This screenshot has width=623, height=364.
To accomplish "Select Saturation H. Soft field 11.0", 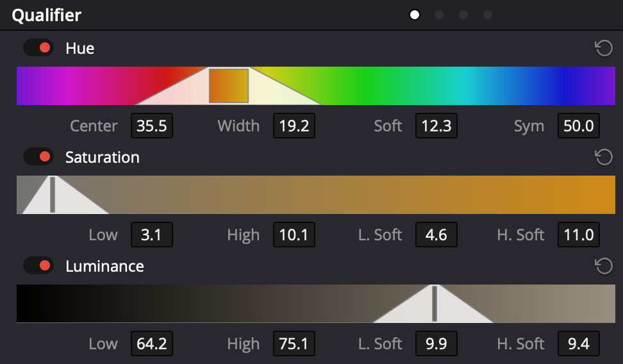I will click(579, 235).
